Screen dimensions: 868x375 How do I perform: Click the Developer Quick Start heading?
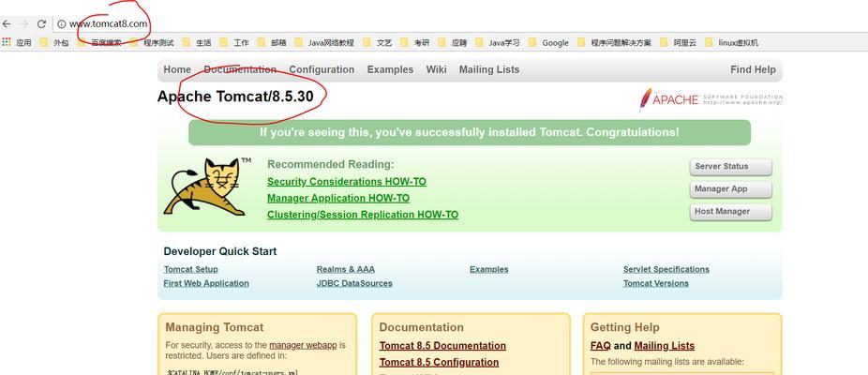point(219,251)
